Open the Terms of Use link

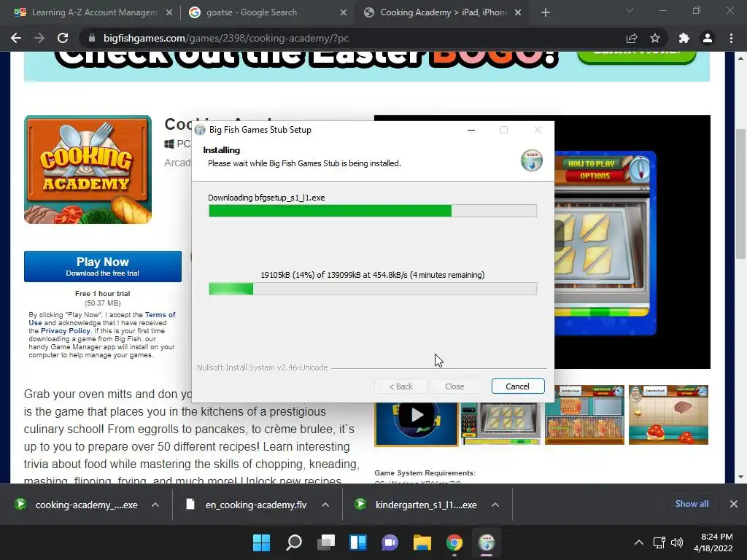[x=102, y=319]
